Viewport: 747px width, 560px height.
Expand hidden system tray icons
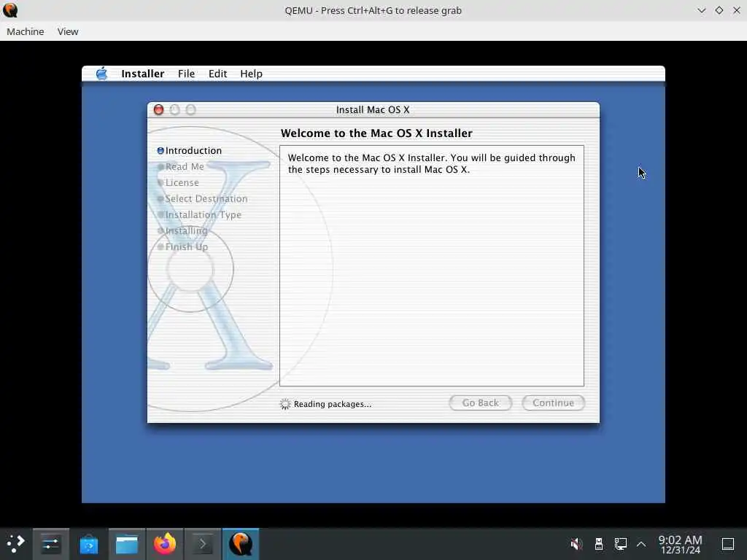[641, 544]
